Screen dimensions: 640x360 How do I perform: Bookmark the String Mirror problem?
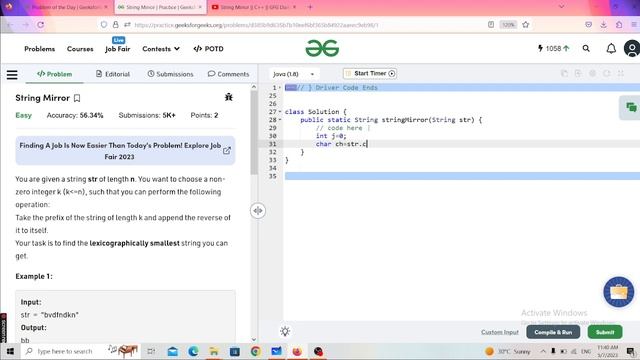click(x=77, y=98)
